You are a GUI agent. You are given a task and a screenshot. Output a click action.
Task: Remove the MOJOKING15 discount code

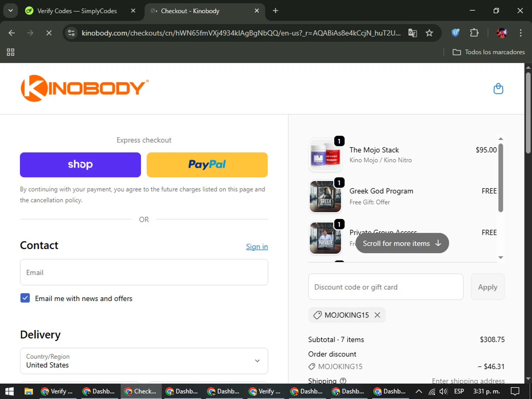coord(377,315)
